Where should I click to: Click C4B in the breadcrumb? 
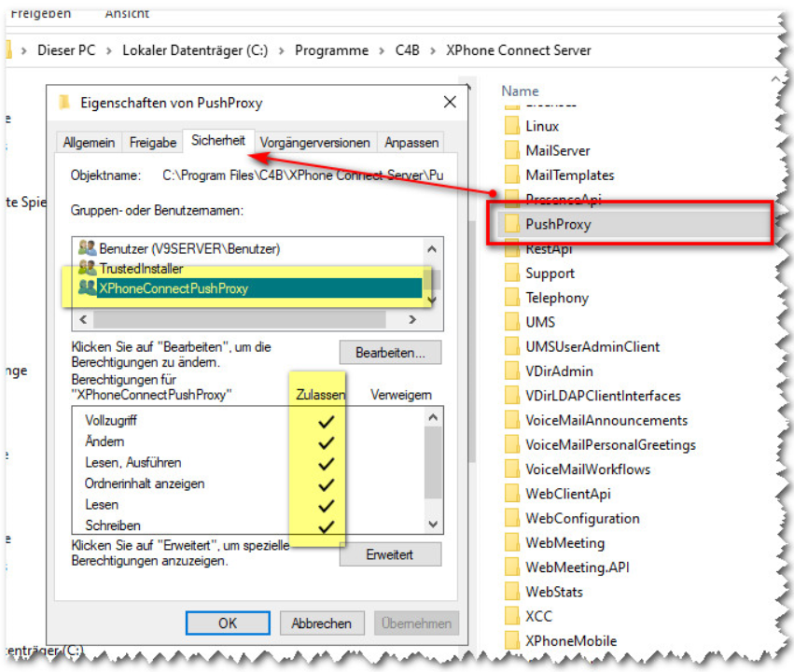(x=407, y=50)
